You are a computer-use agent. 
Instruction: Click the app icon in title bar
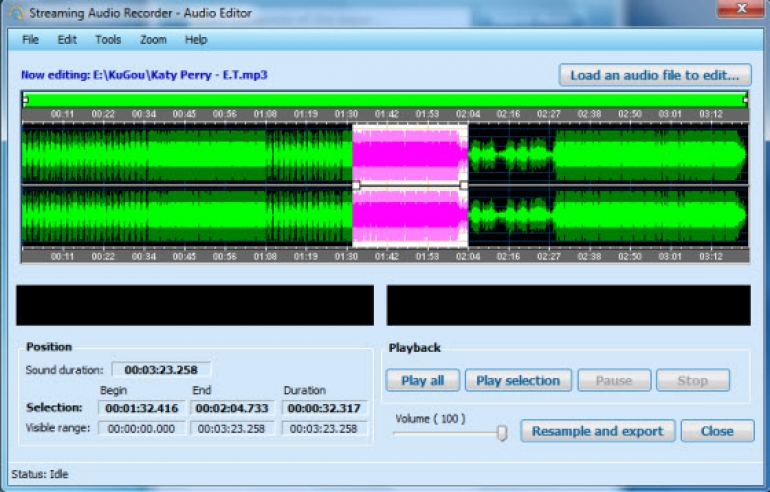(x=16, y=13)
